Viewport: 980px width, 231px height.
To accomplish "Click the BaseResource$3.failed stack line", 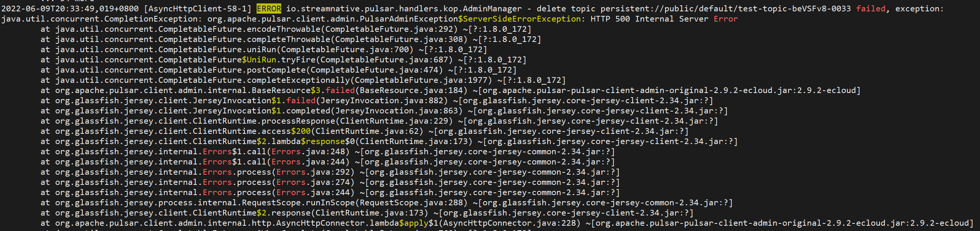I will (x=451, y=91).
